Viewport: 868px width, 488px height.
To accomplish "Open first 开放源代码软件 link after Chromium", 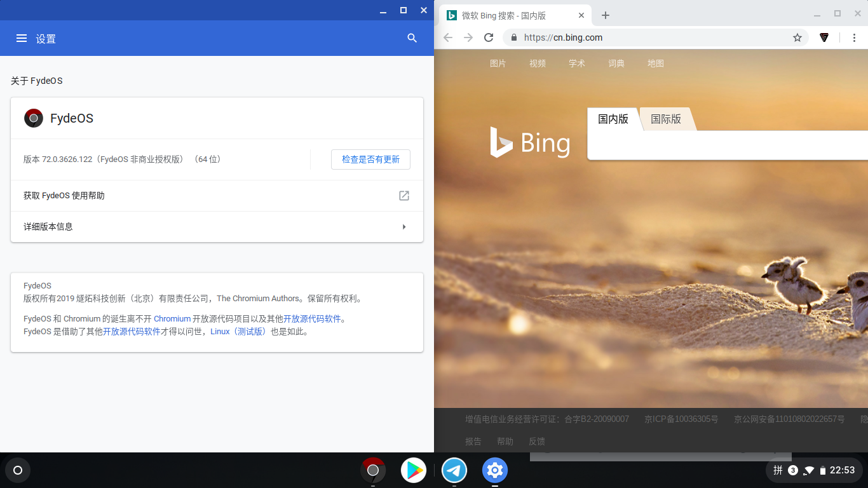I will (x=312, y=319).
